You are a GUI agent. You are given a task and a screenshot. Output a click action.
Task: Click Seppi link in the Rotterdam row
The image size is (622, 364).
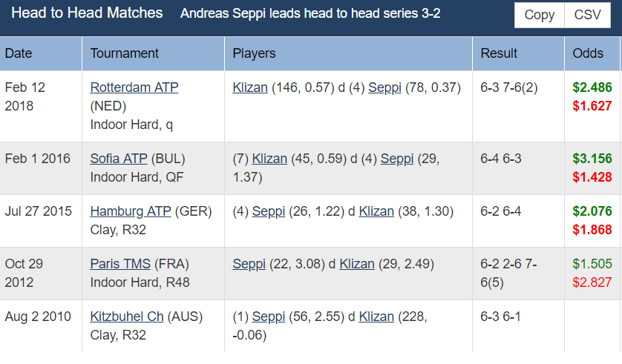(384, 87)
